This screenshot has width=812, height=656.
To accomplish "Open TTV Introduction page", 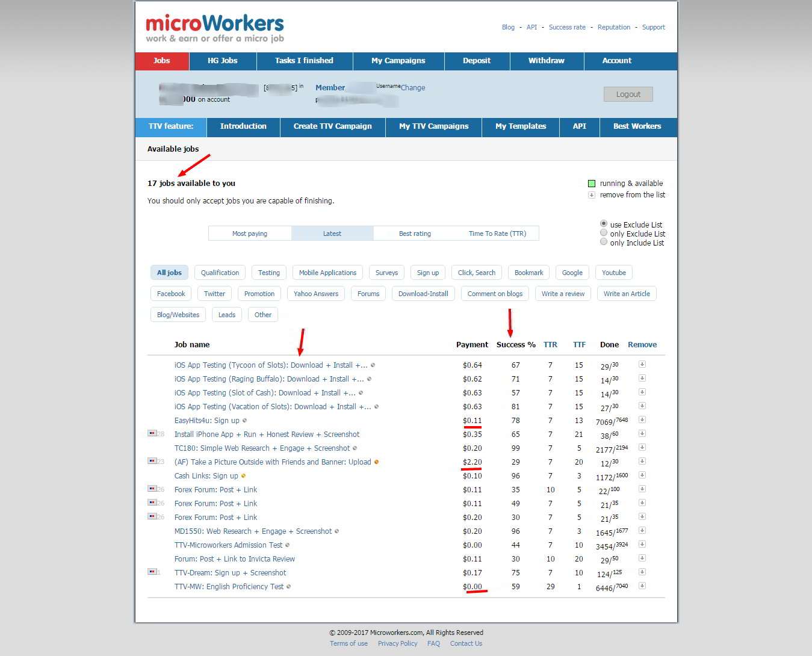I will (x=243, y=126).
